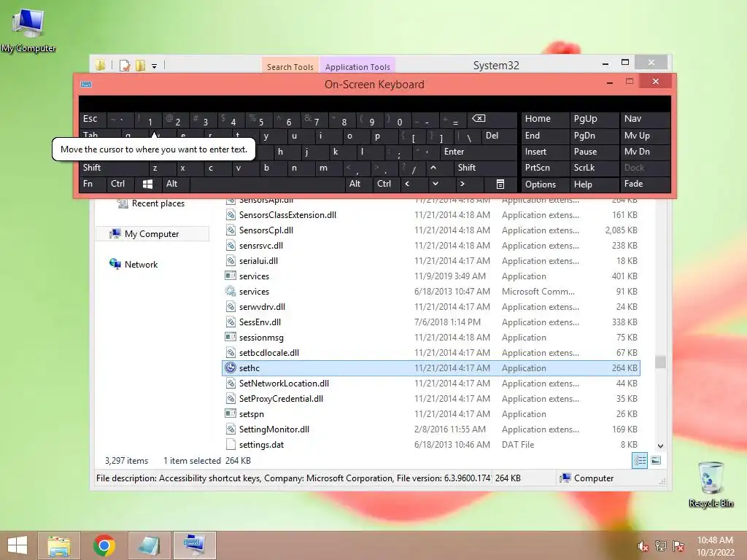
Task: Open the network tray icon
Action: 661,546
